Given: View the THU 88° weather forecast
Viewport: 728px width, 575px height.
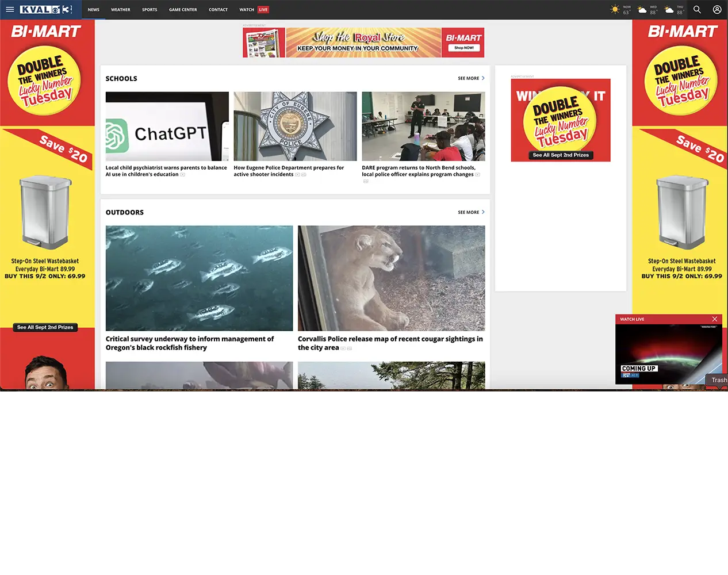Looking at the screenshot, I should point(674,10).
